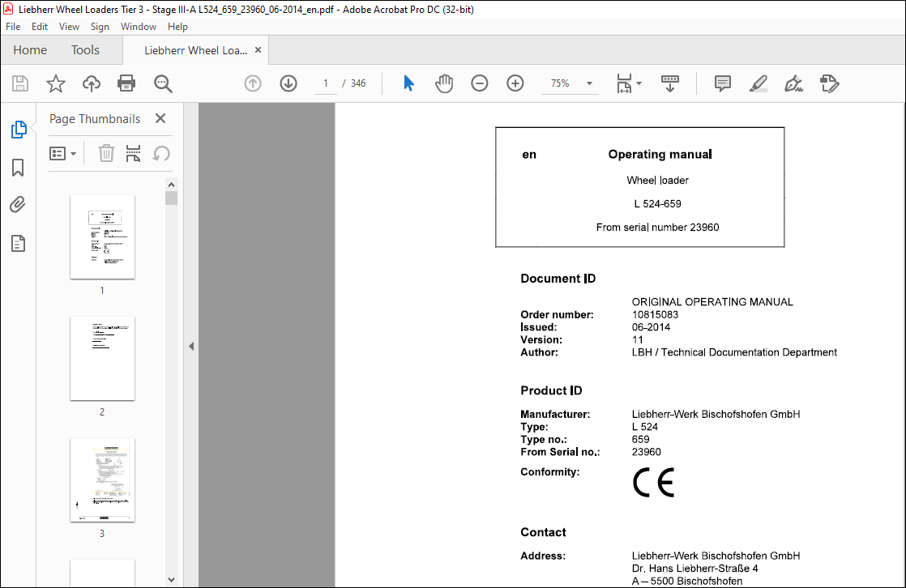Click the upload to cloud icon

pyautogui.click(x=92, y=83)
